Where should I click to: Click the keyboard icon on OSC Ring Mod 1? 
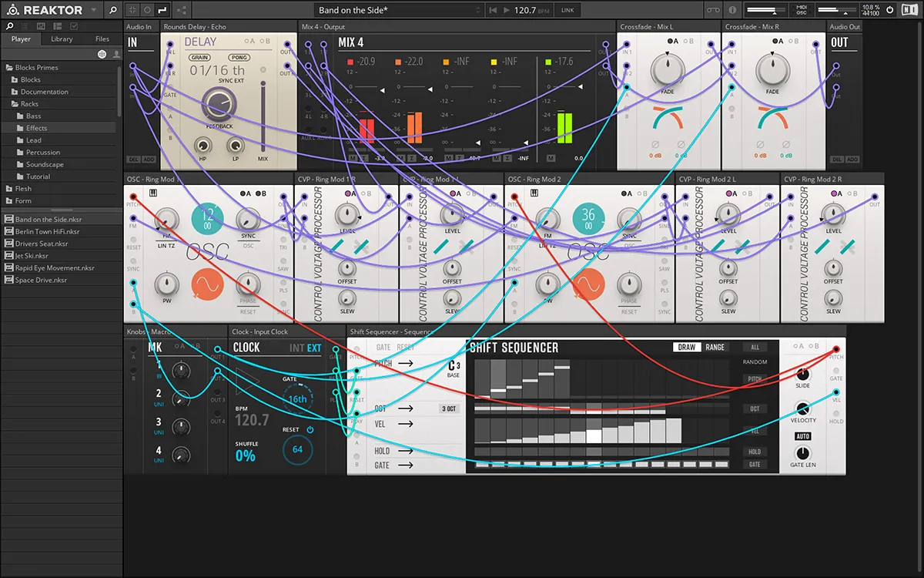coord(153,193)
